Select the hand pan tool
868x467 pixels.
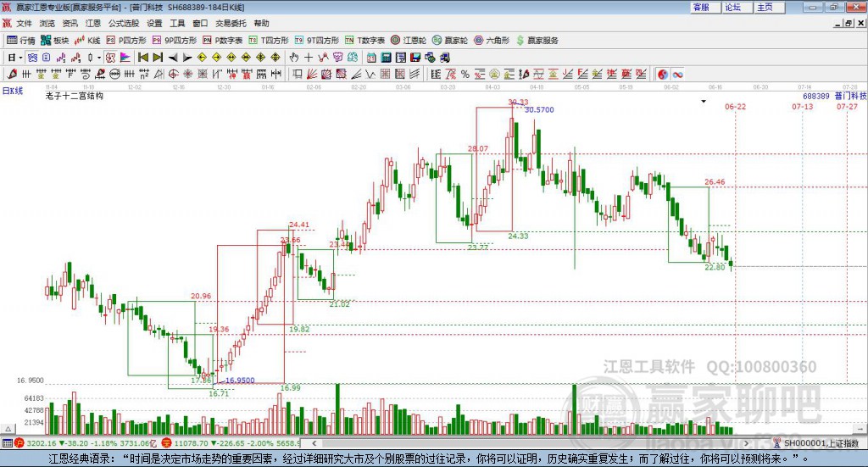point(294,58)
